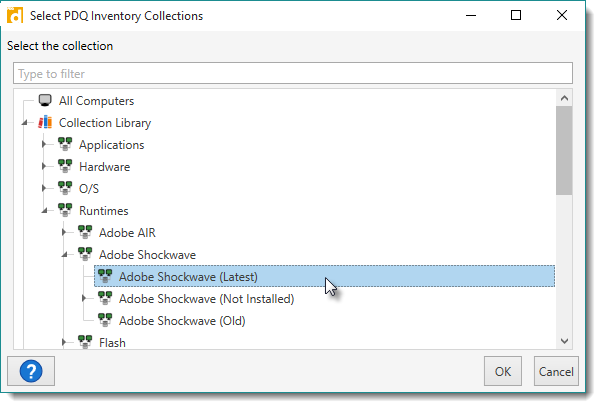Click the All Computers monitor icon
601x408 pixels.
click(x=45, y=101)
